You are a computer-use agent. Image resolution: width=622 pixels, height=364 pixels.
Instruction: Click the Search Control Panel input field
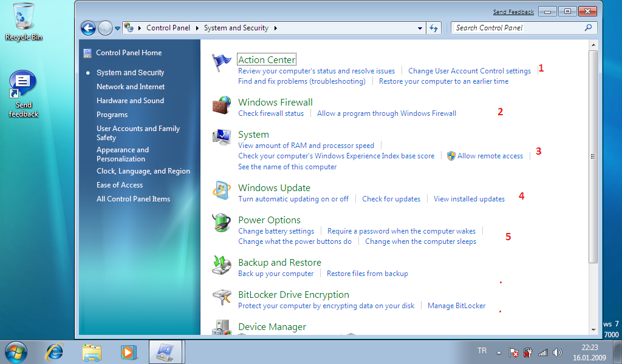524,28
